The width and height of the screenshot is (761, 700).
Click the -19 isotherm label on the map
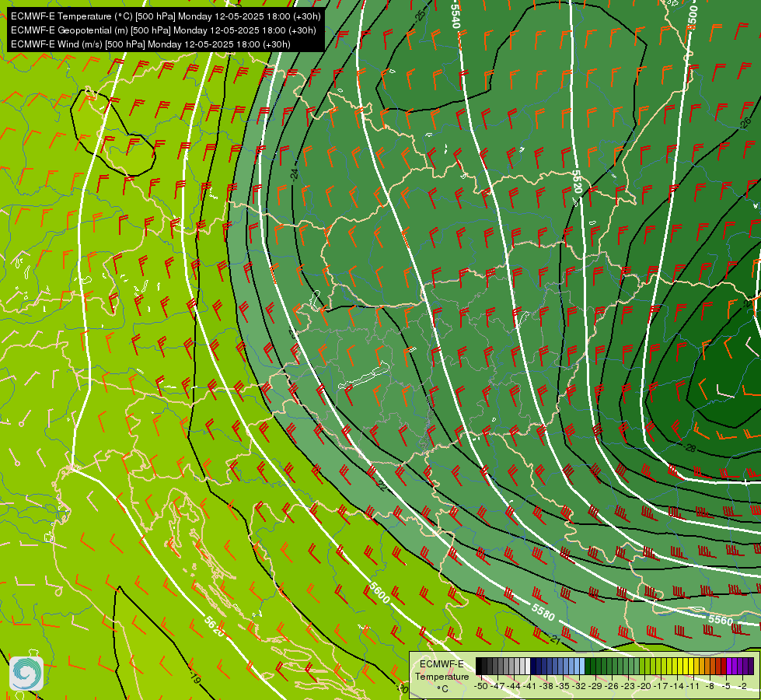(x=195, y=678)
